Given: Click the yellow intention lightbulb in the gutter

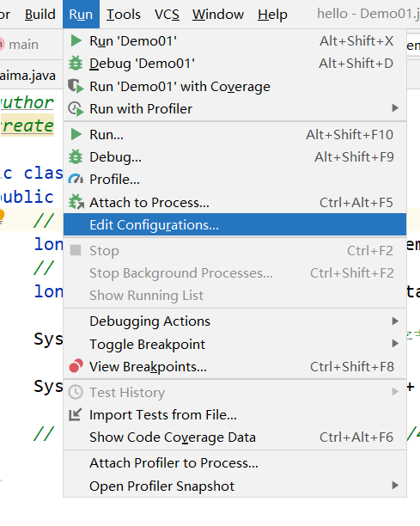Looking at the screenshot, I should [x=2, y=216].
